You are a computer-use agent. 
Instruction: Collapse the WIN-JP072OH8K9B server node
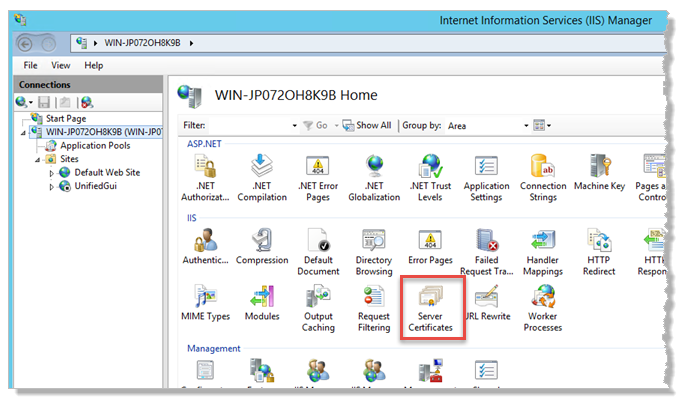pos(23,133)
